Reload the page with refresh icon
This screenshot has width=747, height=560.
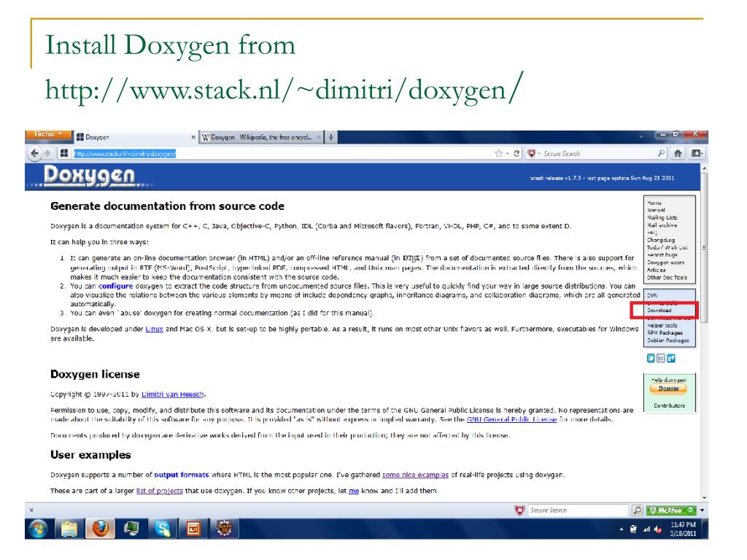pos(516,153)
